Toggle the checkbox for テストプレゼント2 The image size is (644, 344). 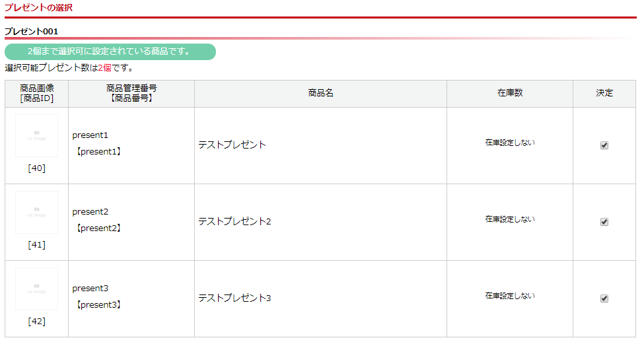pos(604,222)
